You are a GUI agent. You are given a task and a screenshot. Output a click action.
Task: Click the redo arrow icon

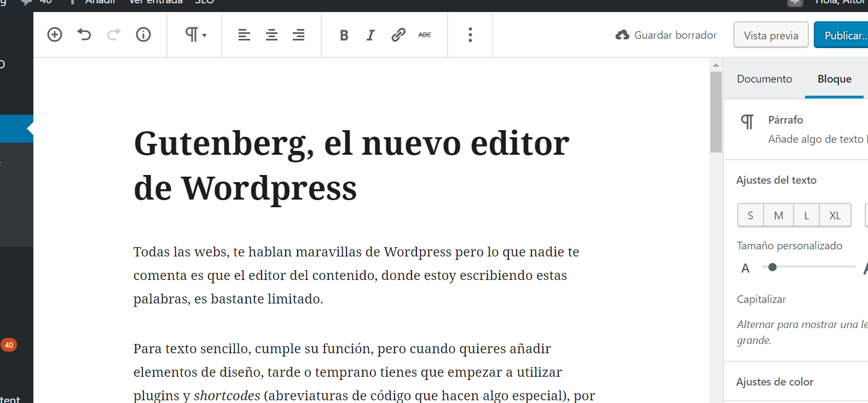pos(114,35)
